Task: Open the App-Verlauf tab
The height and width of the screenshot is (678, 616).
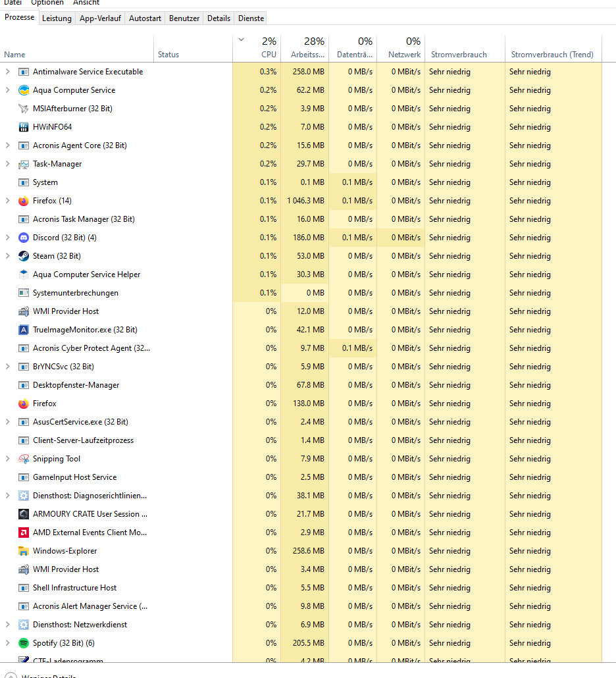Action: [100, 18]
